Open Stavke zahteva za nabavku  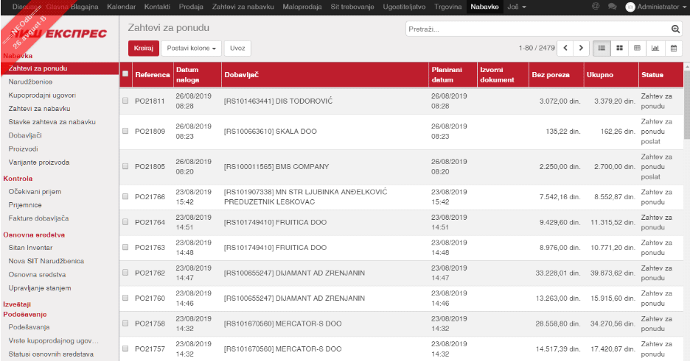[52, 122]
